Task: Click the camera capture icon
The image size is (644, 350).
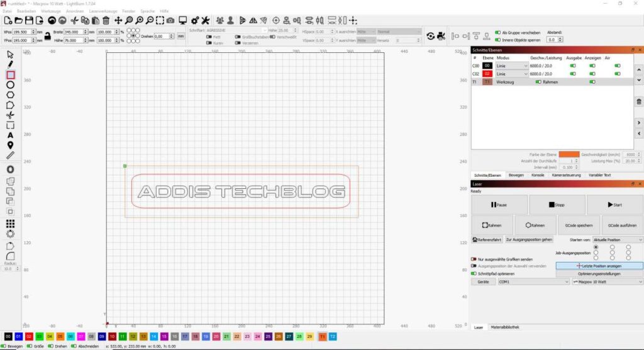Action: [170, 20]
